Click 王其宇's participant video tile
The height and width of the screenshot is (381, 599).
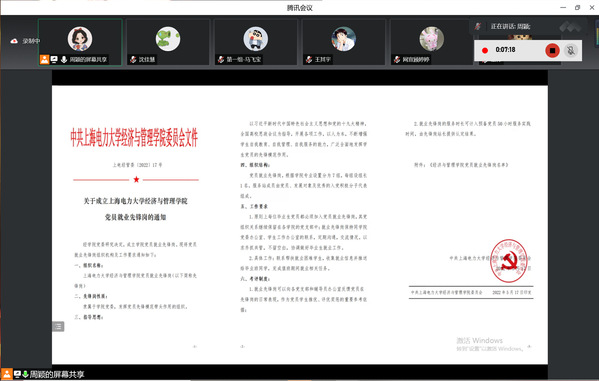pyautogui.click(x=344, y=42)
